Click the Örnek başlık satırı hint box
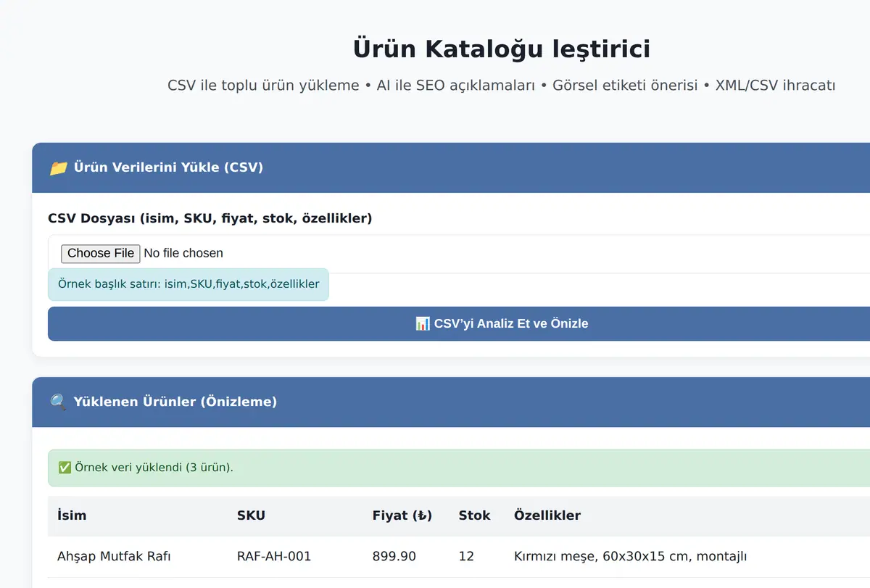 click(x=188, y=284)
